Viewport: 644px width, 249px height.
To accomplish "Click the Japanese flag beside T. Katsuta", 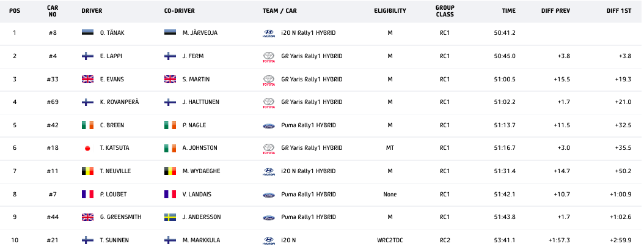I will coord(87,148).
